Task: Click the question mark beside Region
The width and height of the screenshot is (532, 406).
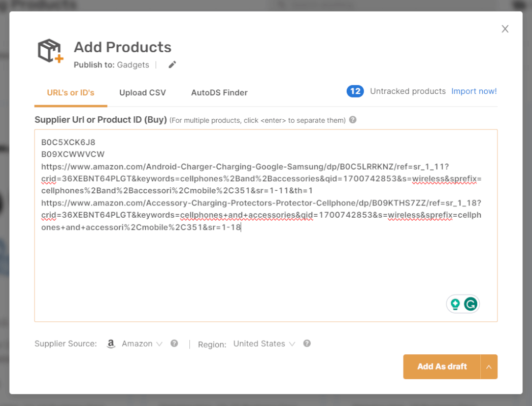Action: pyautogui.click(x=307, y=344)
